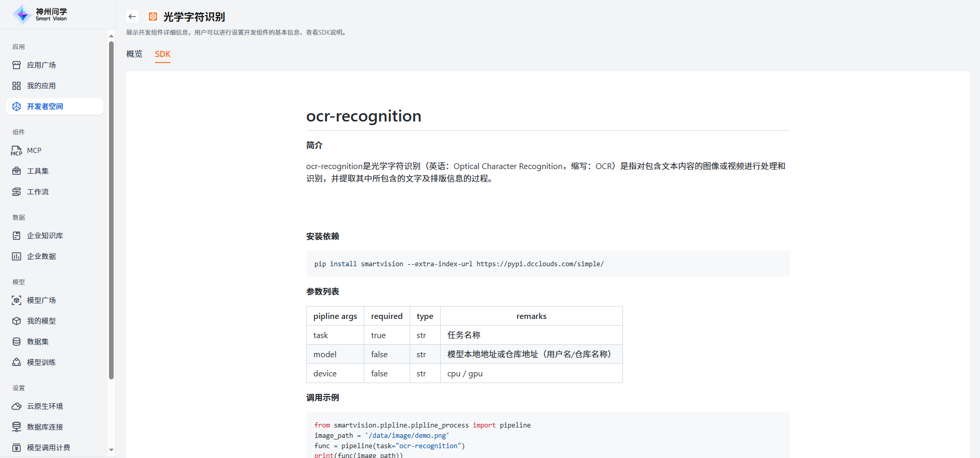Click the sidebar scroll up arrow

111,36
